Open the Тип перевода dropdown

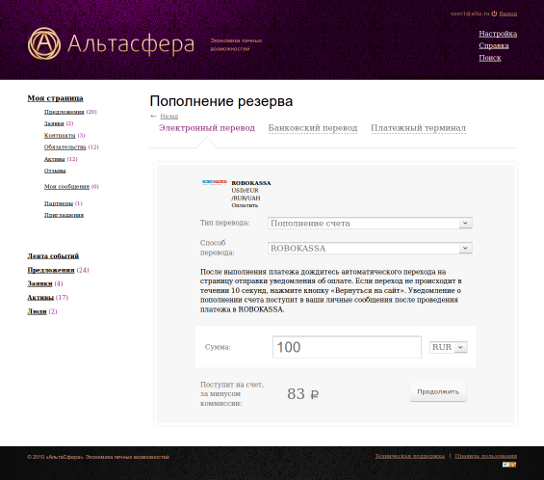[x=370, y=223]
